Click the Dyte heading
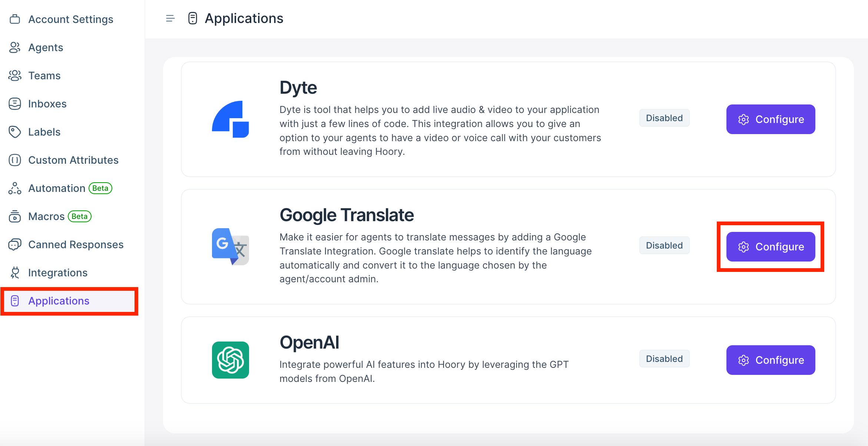The height and width of the screenshot is (446, 868). (298, 88)
